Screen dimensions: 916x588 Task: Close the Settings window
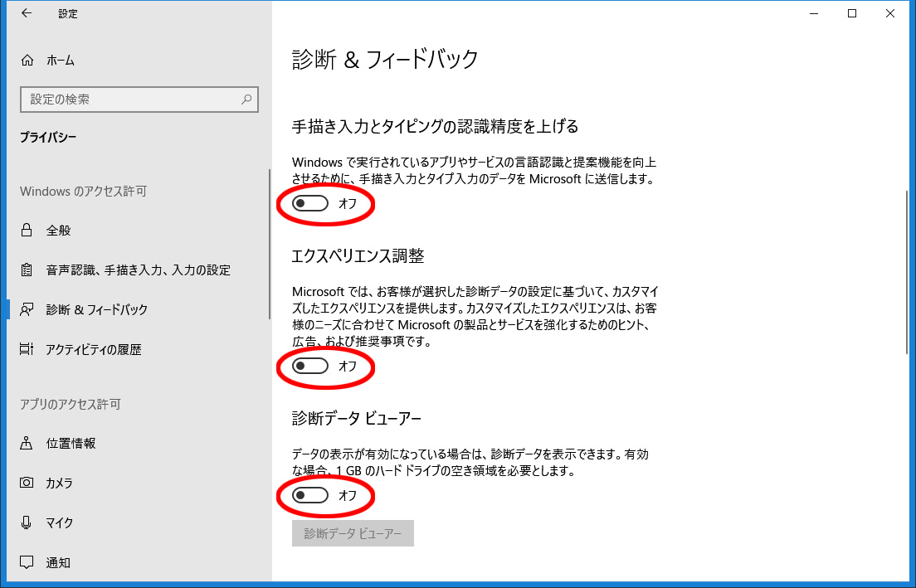889,13
